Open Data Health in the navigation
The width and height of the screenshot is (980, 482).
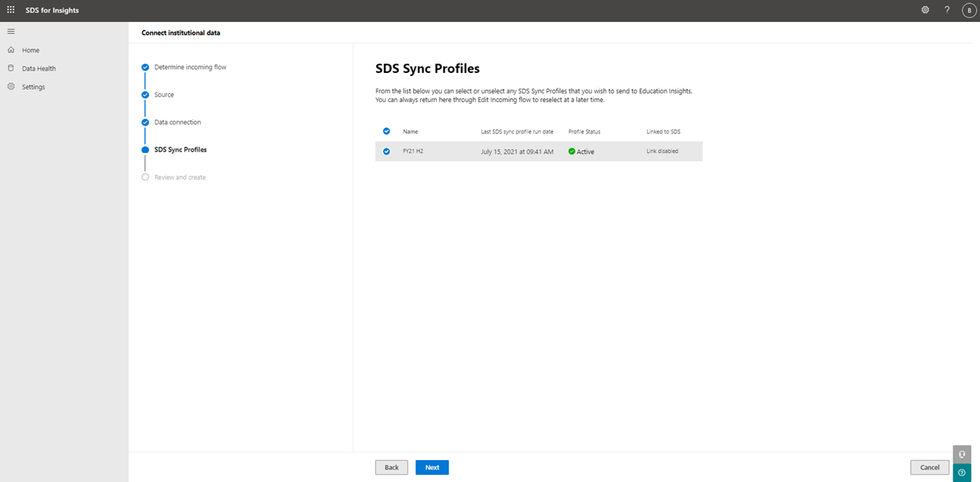pyautogui.click(x=38, y=68)
